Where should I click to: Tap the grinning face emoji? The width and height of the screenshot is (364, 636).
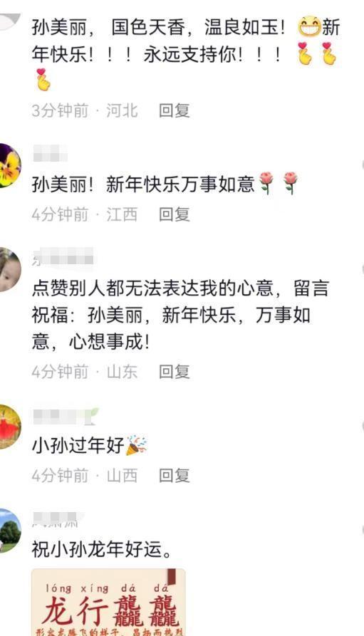point(310,27)
